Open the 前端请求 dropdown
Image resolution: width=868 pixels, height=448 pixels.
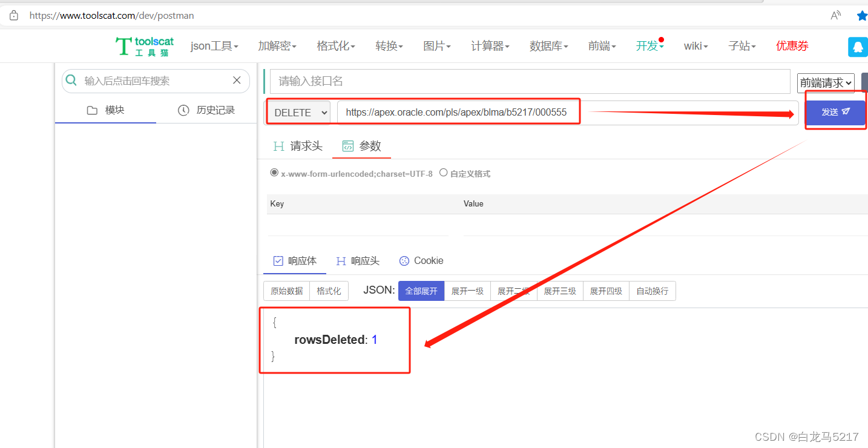tap(826, 82)
